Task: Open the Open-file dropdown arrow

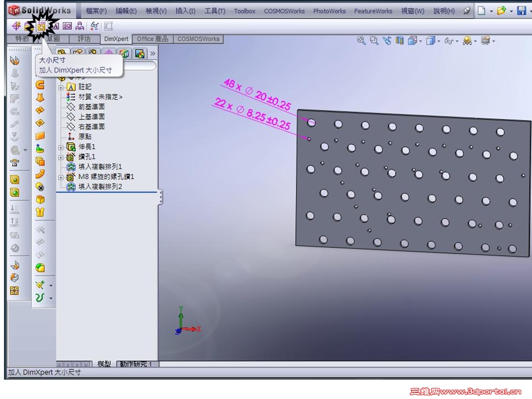Action: tap(511, 11)
